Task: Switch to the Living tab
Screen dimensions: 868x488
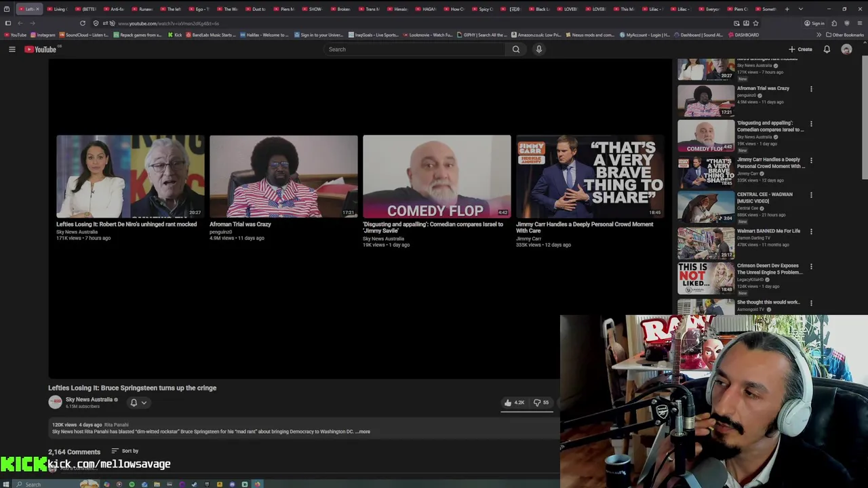Action: (x=57, y=9)
